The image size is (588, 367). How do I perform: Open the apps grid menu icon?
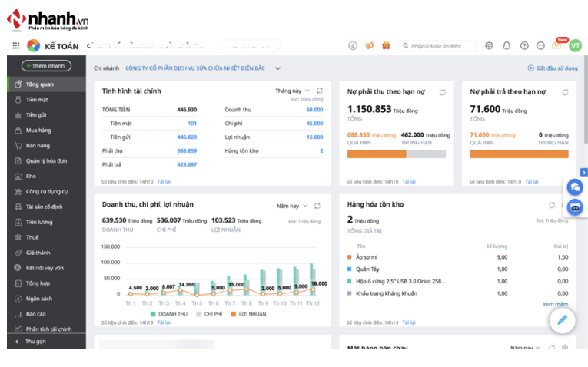[15, 46]
